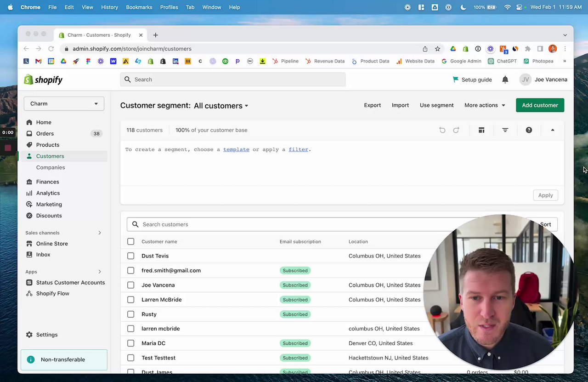The image size is (588, 382).
Task: Collapse the segment editor with the caret
Action: (553, 130)
